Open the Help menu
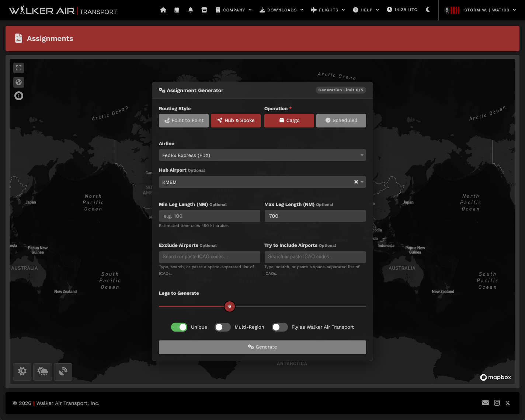This screenshot has width=525, height=420. [x=366, y=10]
